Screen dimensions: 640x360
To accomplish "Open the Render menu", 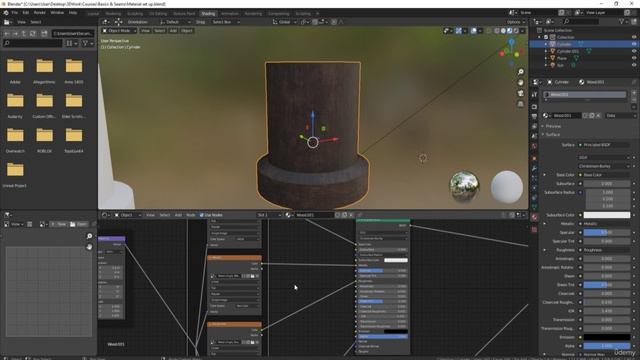I will tap(40, 13).
